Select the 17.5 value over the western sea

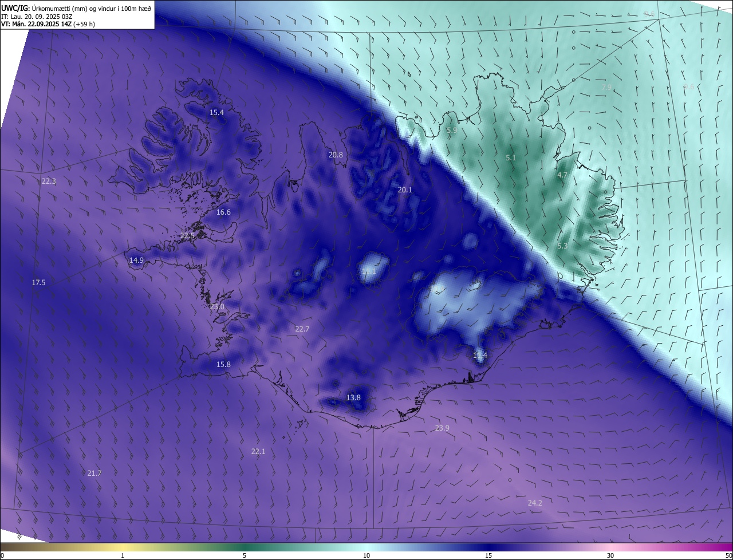(38, 283)
